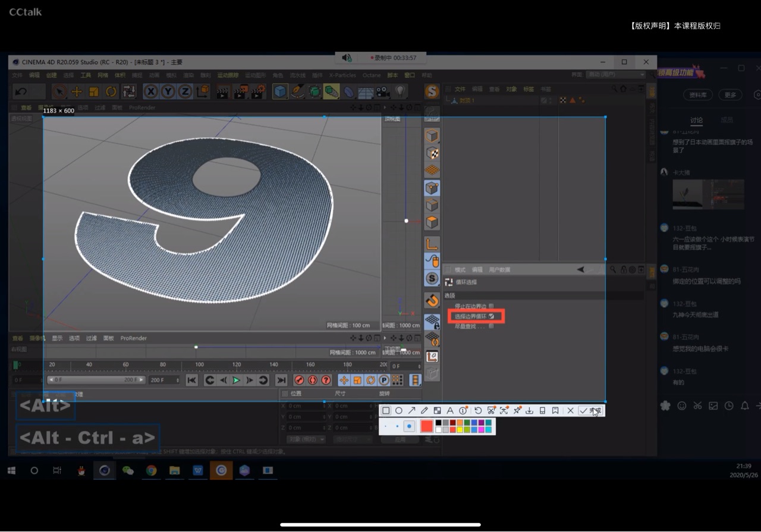Toggle the X axis lock button
The height and width of the screenshot is (532, 761).
tap(150, 92)
